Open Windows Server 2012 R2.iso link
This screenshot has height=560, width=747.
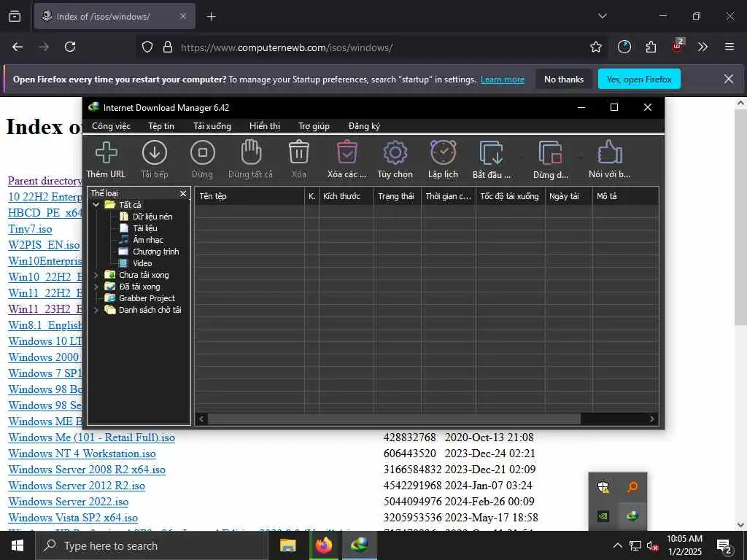[x=76, y=485]
